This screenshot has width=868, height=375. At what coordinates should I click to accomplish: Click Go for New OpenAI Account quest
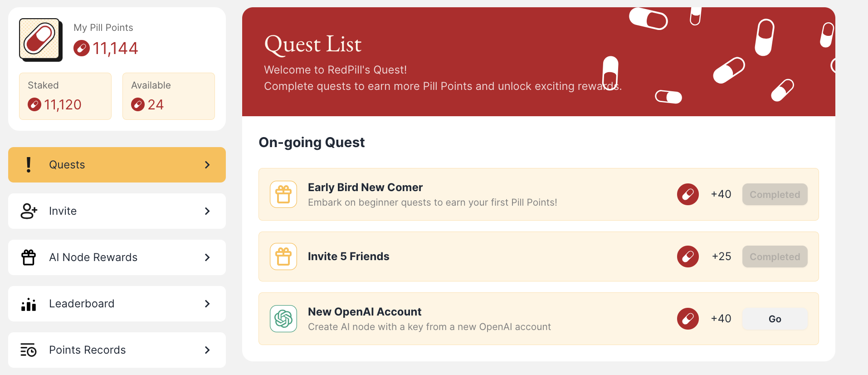[x=775, y=319]
